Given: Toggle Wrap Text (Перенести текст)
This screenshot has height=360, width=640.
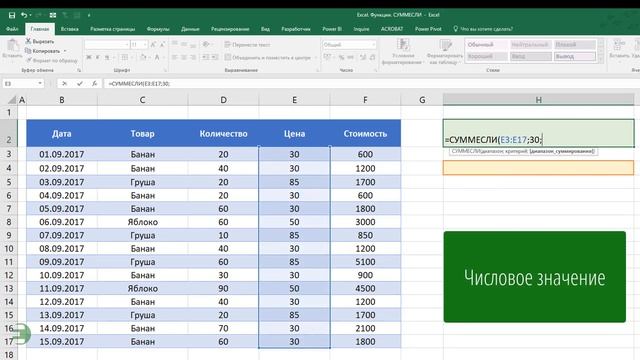Looking at the screenshot, I should (247, 44).
